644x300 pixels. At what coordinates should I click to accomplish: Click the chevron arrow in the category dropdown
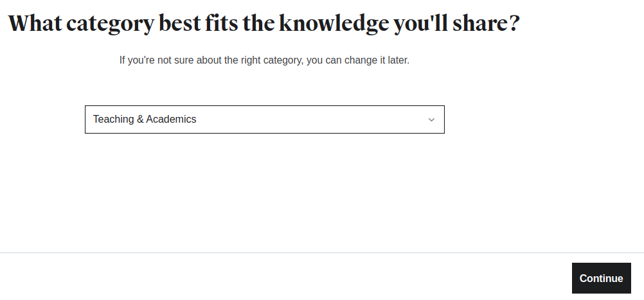(x=431, y=119)
